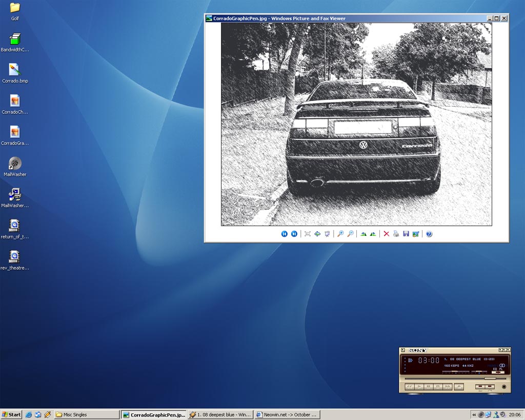The width and height of the screenshot is (525, 420).
Task: Expand hidden system tray icons
Action: tap(474, 414)
